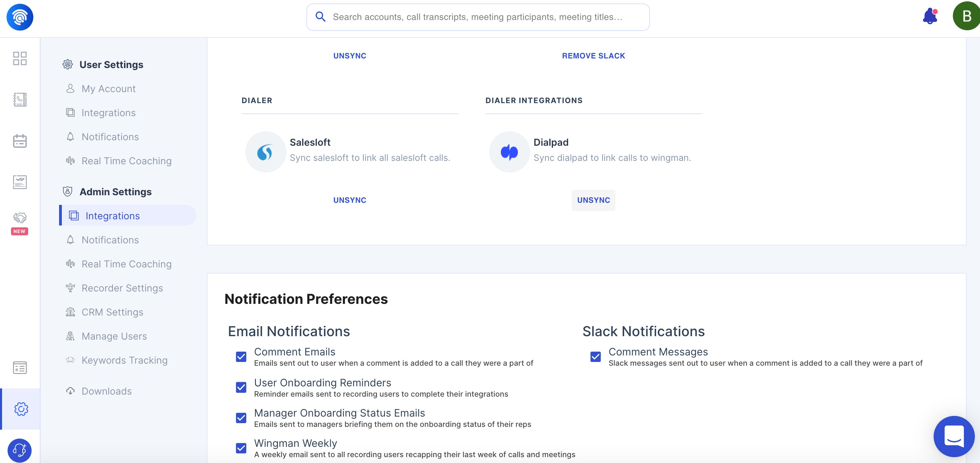Screen dimensions: 980x463
Task: Open the notification bell icon
Action: [930, 17]
